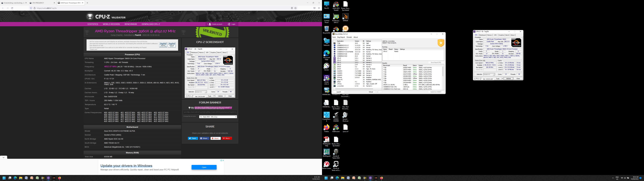This screenshot has width=644, height=181.
Task: Click the Launch button in BenchMate
Action: pos(339,92)
